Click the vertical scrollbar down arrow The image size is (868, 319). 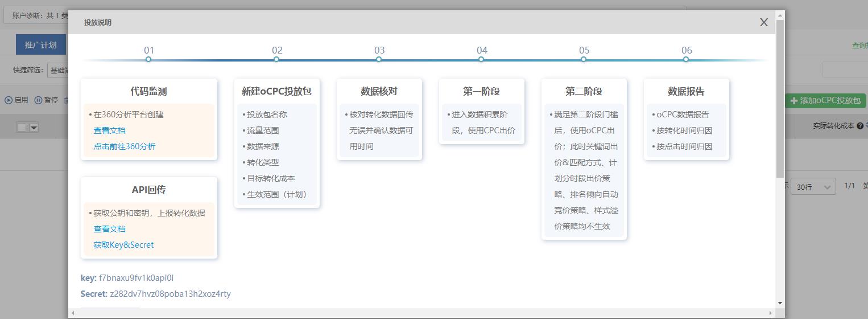[780, 303]
